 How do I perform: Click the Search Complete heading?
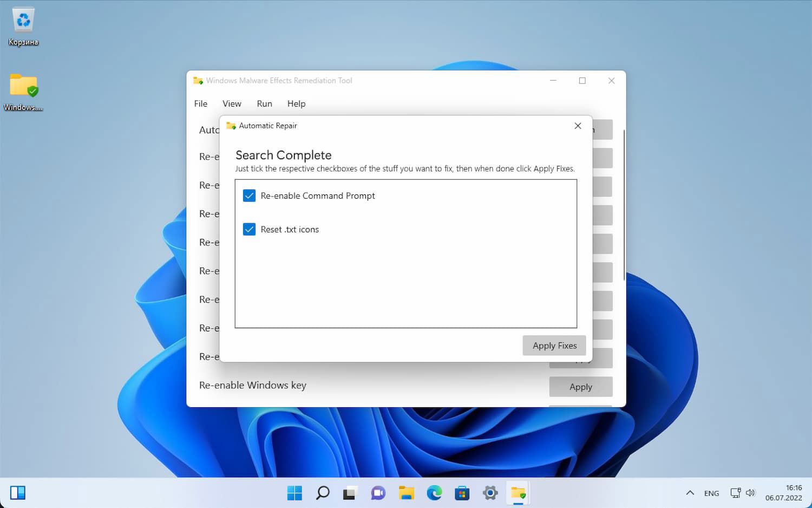pyautogui.click(x=284, y=155)
